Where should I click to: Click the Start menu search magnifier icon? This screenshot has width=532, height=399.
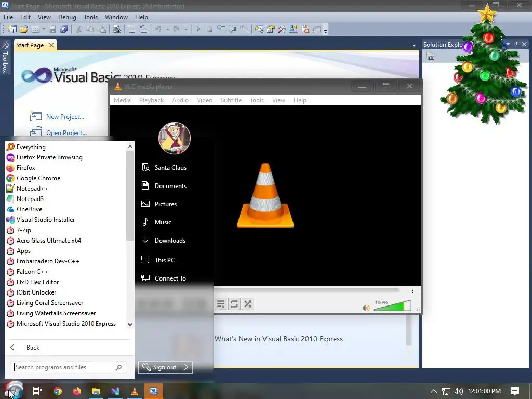click(119, 367)
